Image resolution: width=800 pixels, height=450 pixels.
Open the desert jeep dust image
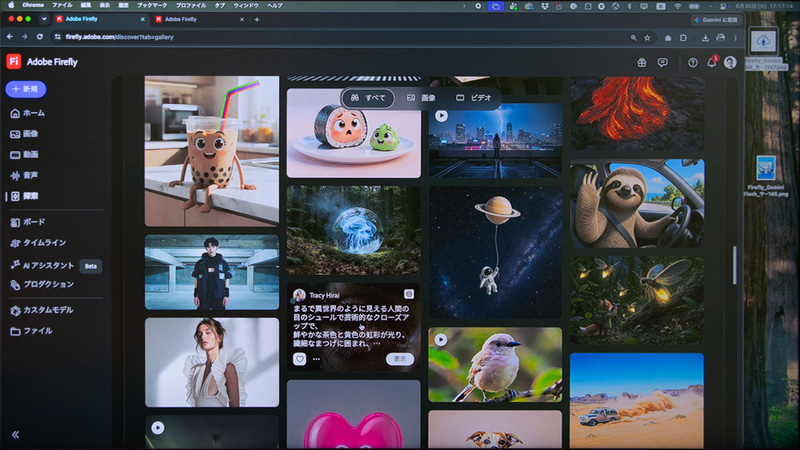tap(637, 401)
